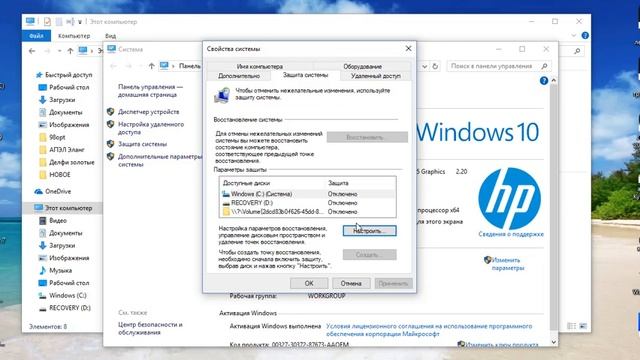Expand address bar dropdown in System window
640x360 pixels.
[424, 66]
